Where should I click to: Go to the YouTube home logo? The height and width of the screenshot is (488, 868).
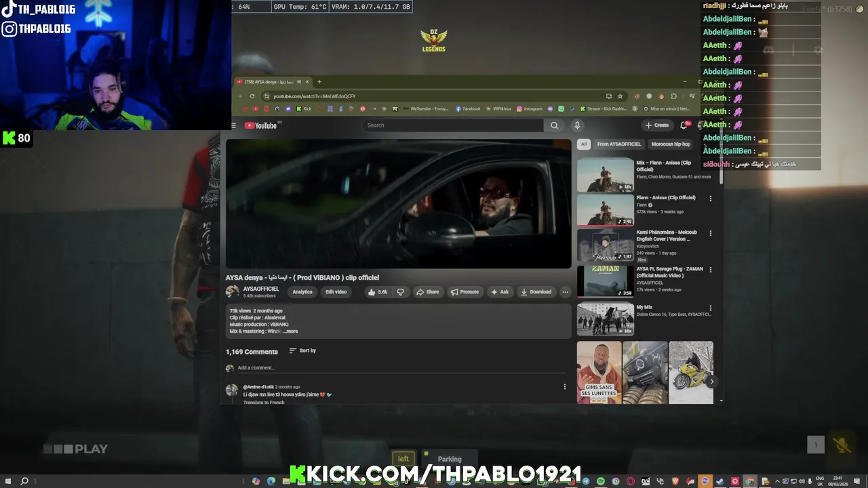(261, 125)
